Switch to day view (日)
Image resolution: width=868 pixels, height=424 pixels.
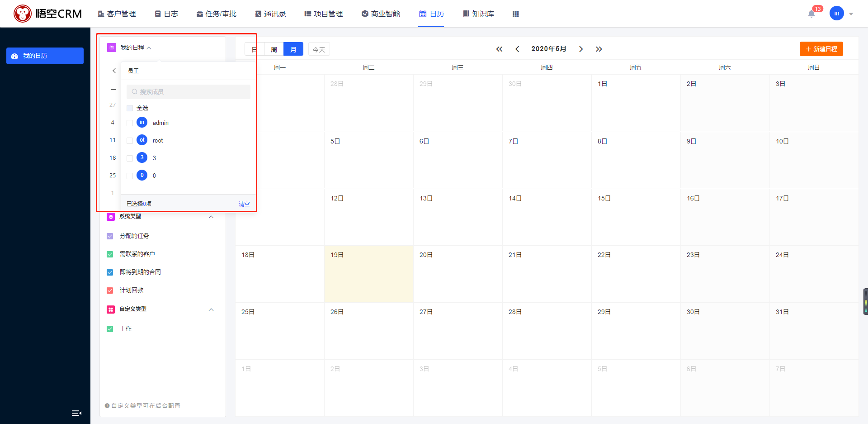point(255,49)
